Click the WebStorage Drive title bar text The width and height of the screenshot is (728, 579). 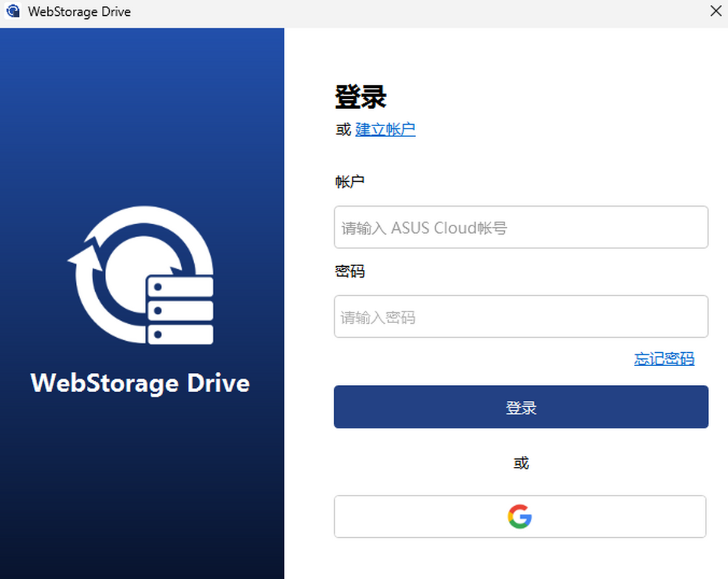click(x=79, y=12)
